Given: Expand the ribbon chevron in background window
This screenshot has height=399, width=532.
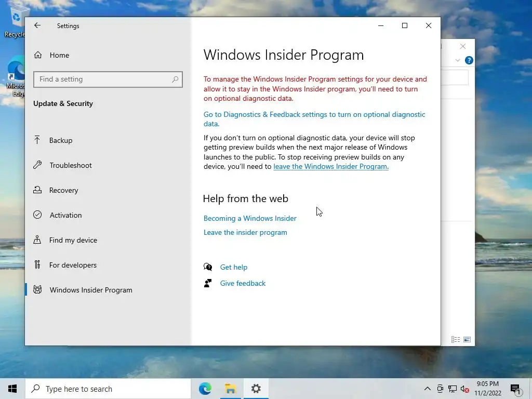Looking at the screenshot, I should (458, 60).
